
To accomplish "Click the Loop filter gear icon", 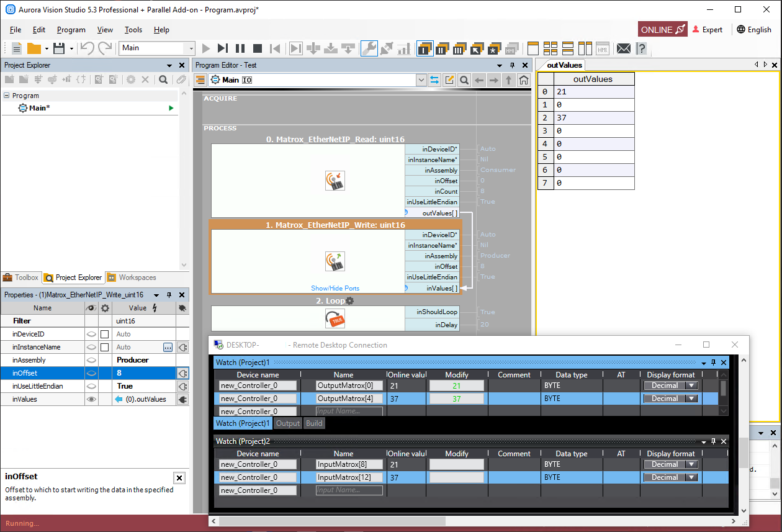I will coord(350,301).
